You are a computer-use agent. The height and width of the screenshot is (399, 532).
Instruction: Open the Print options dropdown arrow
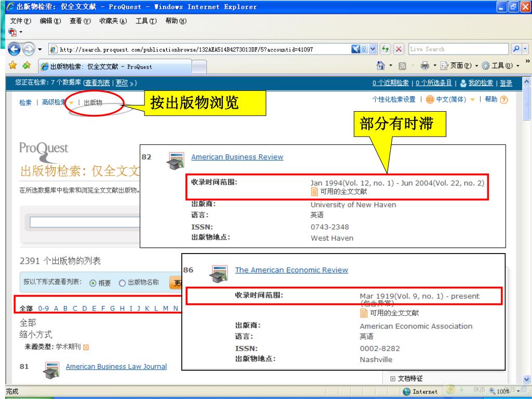[x=435, y=65]
